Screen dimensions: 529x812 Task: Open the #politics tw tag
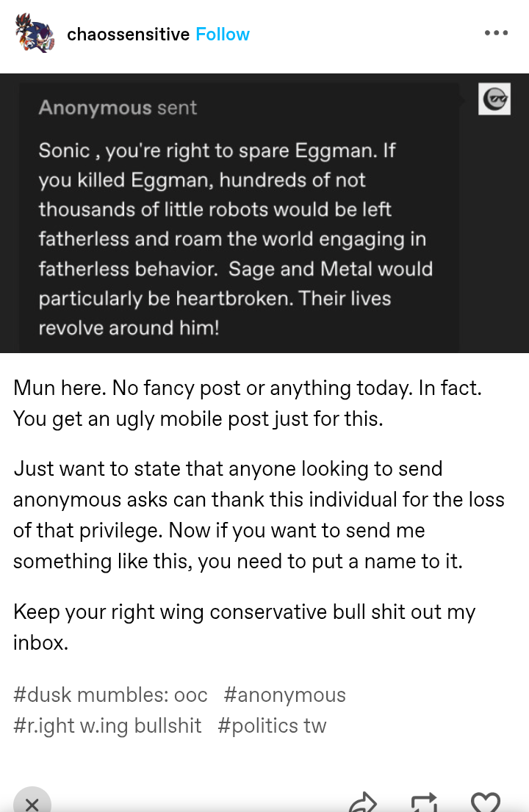272,725
